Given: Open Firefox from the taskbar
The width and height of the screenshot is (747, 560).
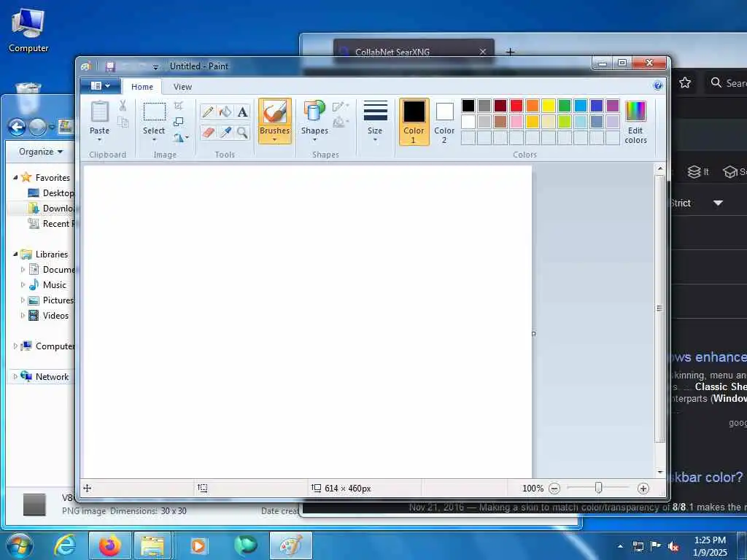Looking at the screenshot, I should click(x=110, y=545).
